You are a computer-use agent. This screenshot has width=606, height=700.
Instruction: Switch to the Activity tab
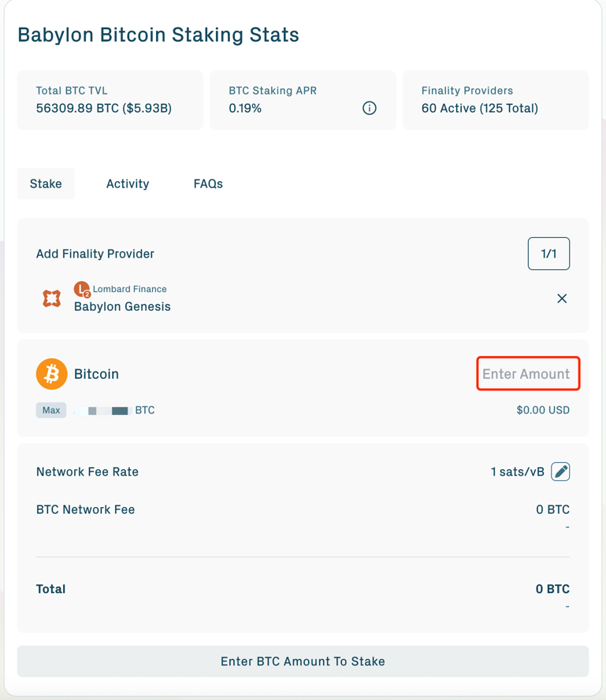tap(128, 183)
